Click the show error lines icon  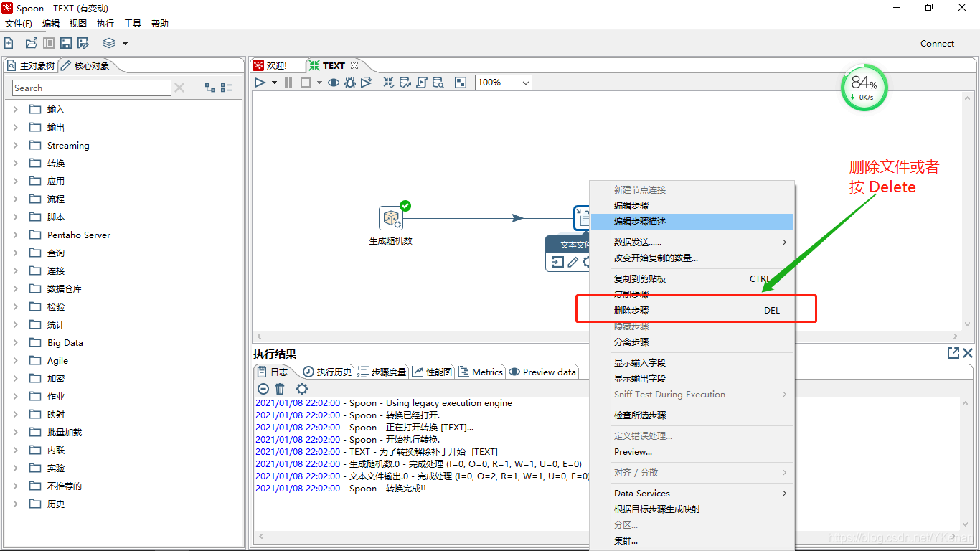tap(263, 388)
